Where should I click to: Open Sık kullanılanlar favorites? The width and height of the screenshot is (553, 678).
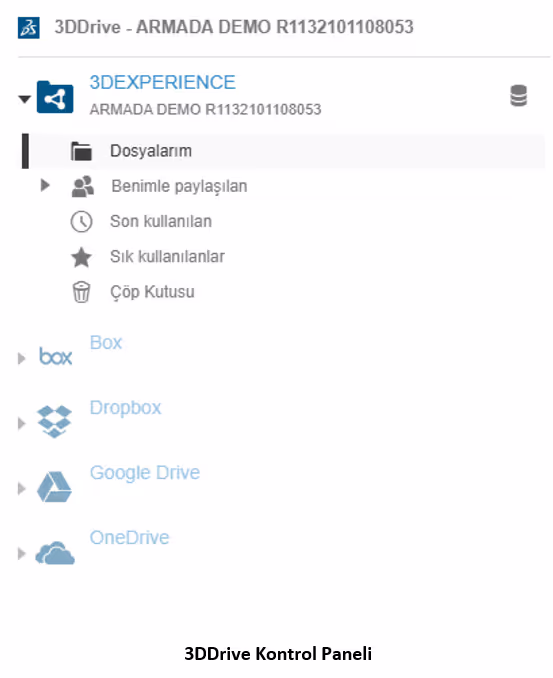point(167,256)
